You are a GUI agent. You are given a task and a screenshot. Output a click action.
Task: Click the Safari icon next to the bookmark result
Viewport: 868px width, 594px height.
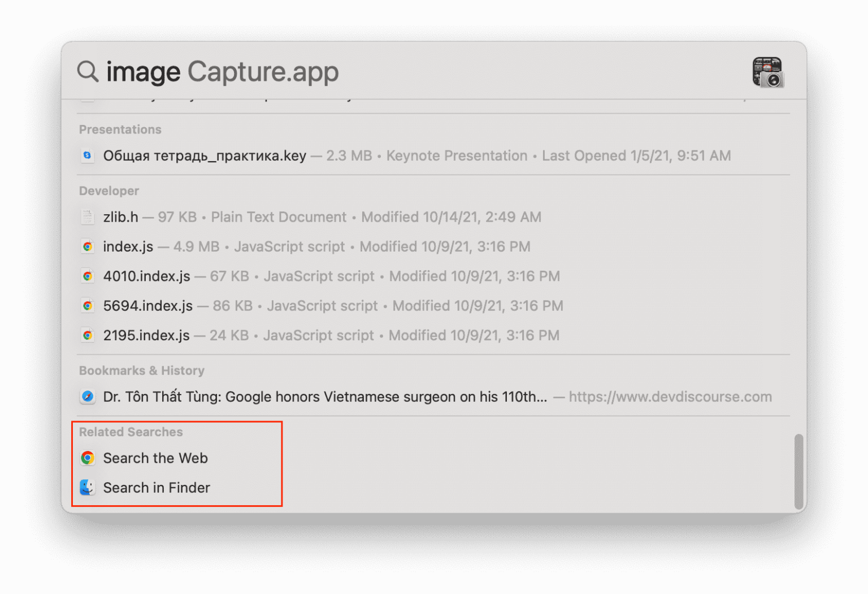(88, 396)
